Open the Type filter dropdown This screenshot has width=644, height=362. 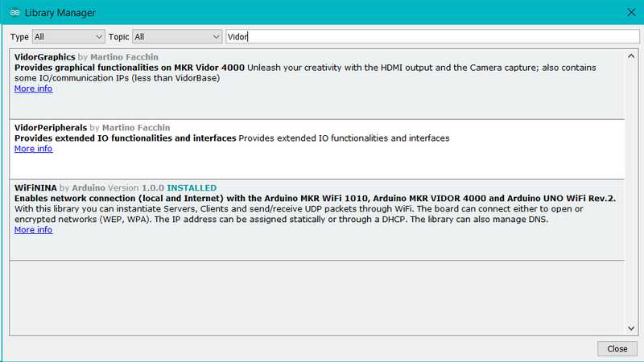point(68,37)
